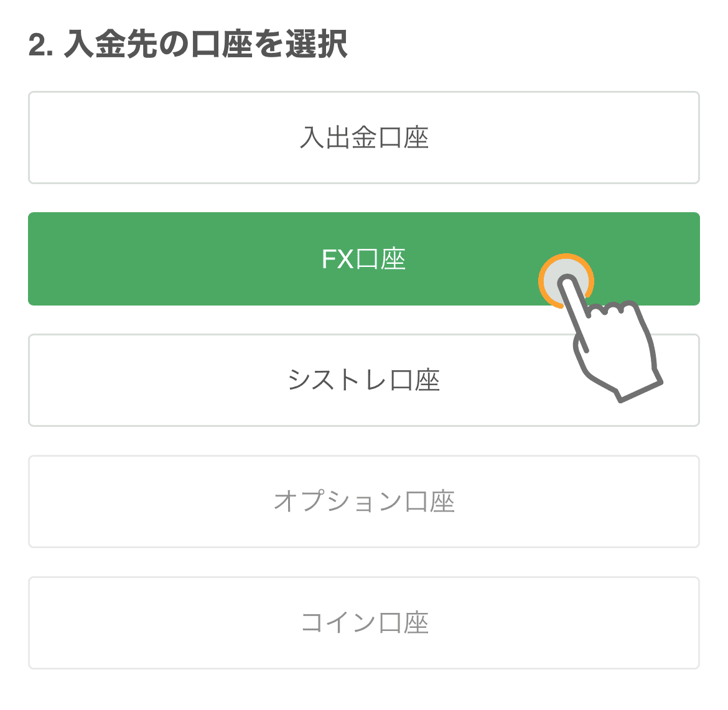
Task: Click the greyed コイン口座 label text
Action: (363, 623)
